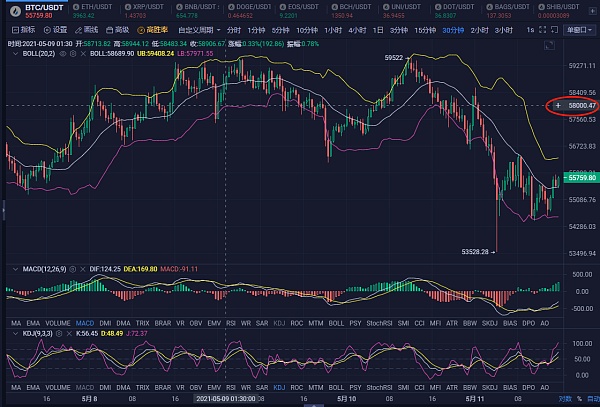Viewport: 600px width, 407px height.
Task: Click the 59522 high price marker
Action: tap(397, 58)
